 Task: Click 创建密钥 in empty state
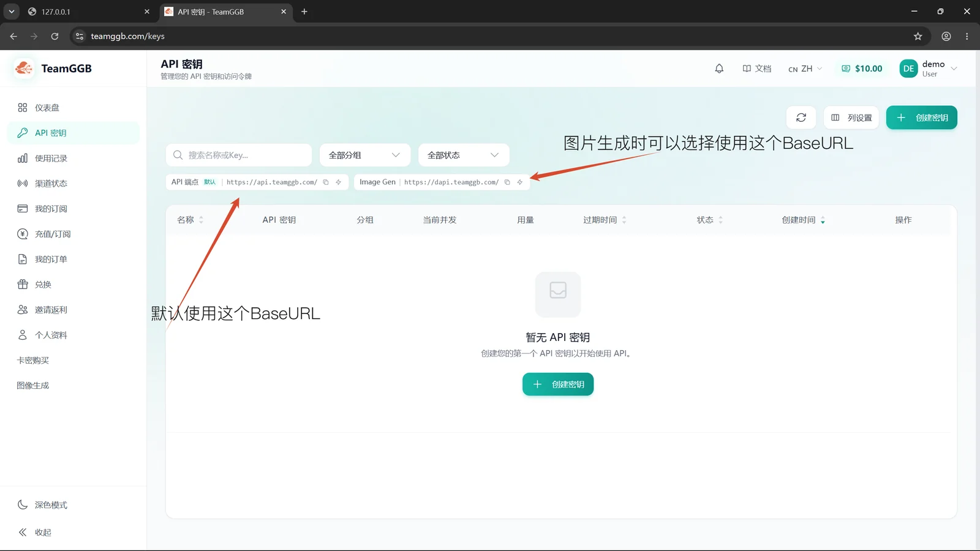pyautogui.click(x=558, y=384)
